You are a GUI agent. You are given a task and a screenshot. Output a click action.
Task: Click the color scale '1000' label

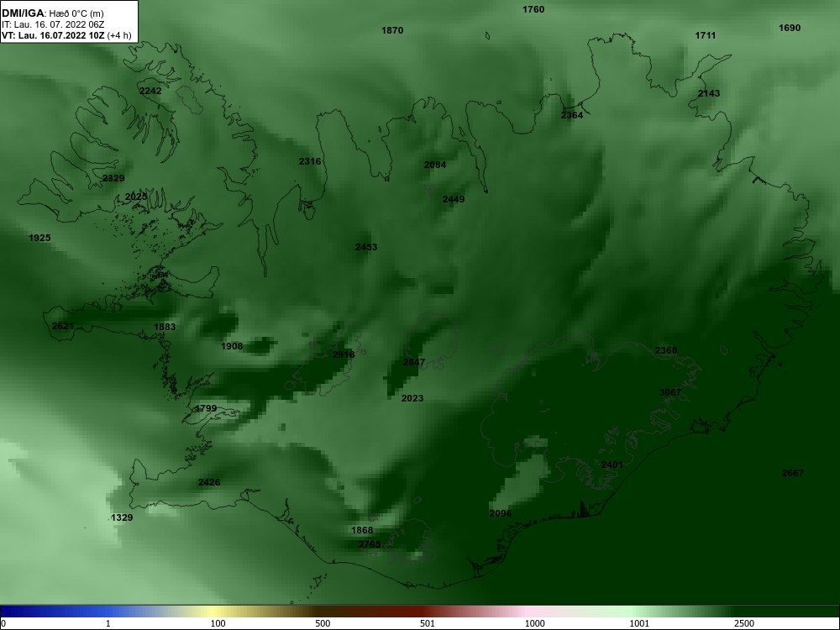click(x=534, y=623)
